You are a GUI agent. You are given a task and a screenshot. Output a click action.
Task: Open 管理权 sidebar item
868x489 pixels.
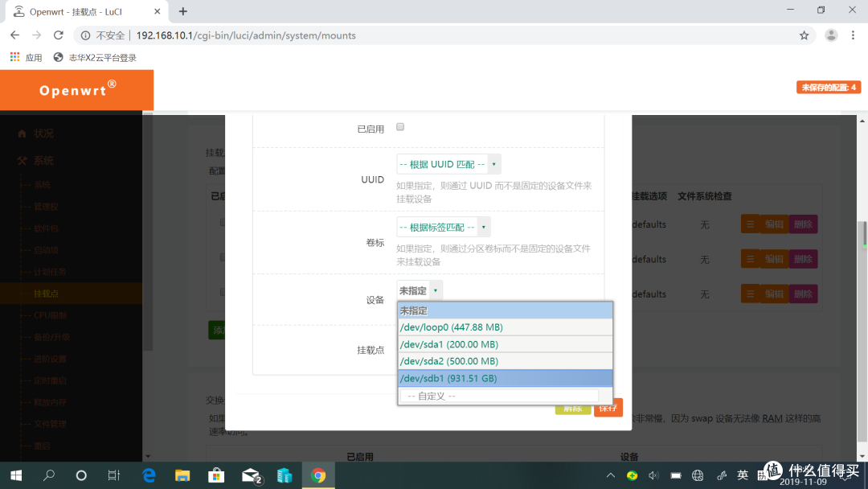(46, 207)
